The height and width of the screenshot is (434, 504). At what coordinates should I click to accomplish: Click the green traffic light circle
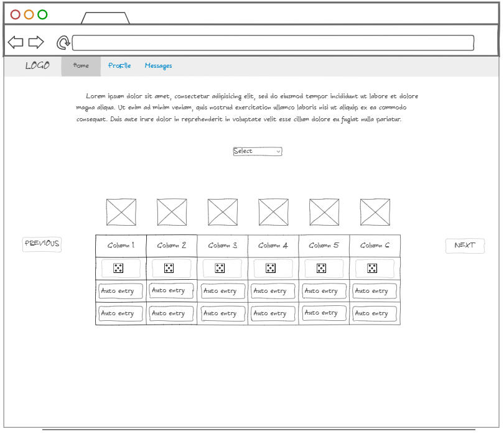pyautogui.click(x=42, y=14)
